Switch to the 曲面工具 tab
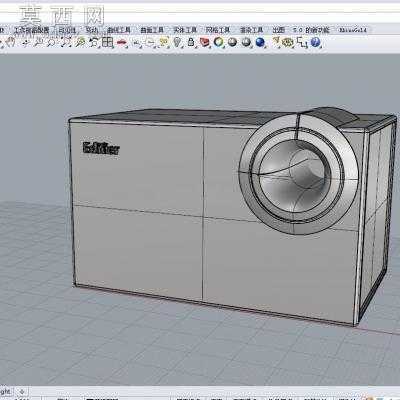This screenshot has height=400, width=400. pos(152,30)
